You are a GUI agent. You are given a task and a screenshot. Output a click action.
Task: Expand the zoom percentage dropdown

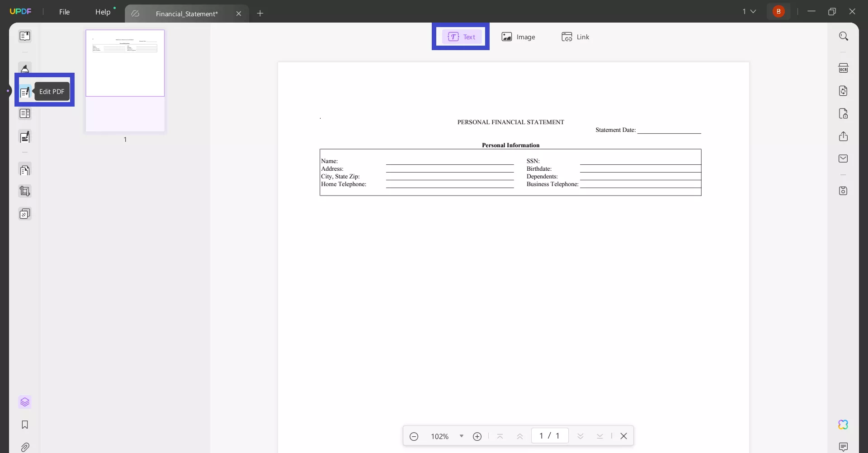point(462,436)
